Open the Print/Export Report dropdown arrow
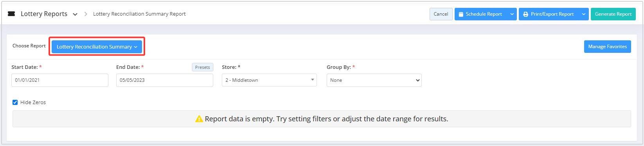 click(584, 14)
